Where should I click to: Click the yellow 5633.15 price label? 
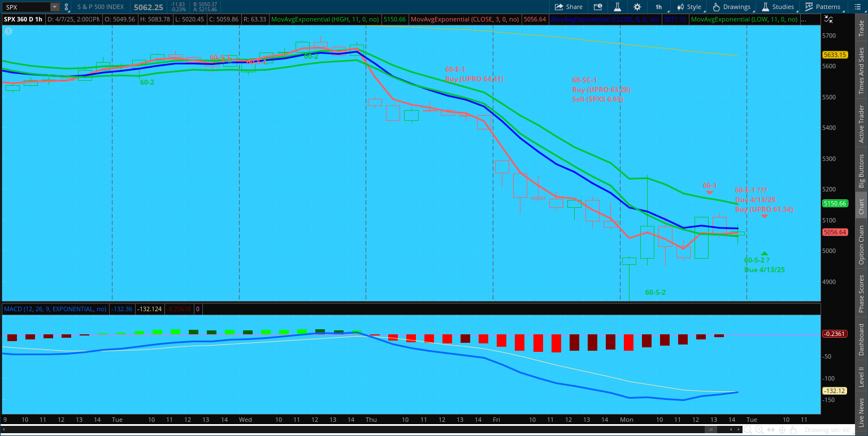(834, 55)
